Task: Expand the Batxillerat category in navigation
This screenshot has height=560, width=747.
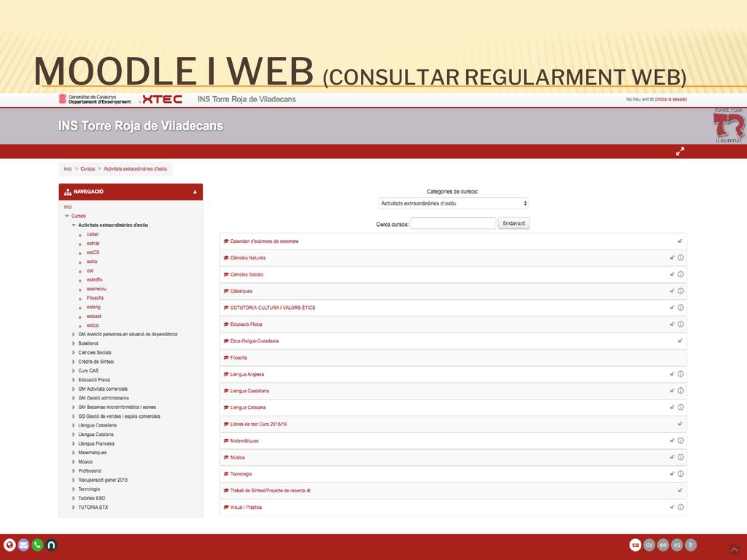Action: click(74, 343)
